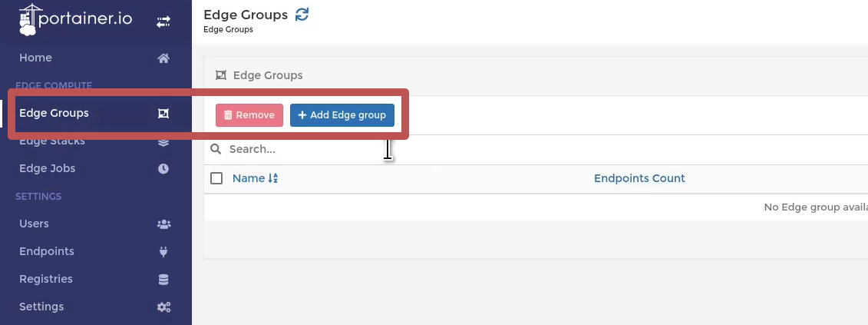Click the Edge Groups sidebar icon
Screen dimensions: 868x325
tap(163, 114)
